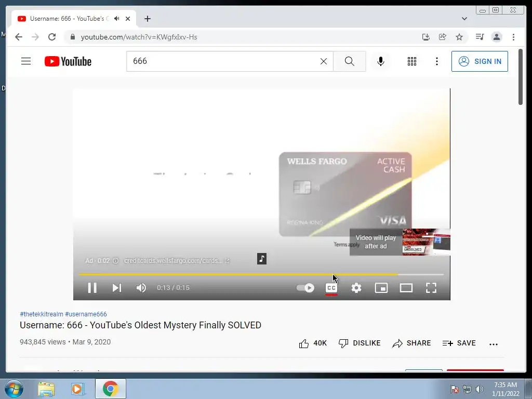Click the music note icon in player

(x=262, y=259)
